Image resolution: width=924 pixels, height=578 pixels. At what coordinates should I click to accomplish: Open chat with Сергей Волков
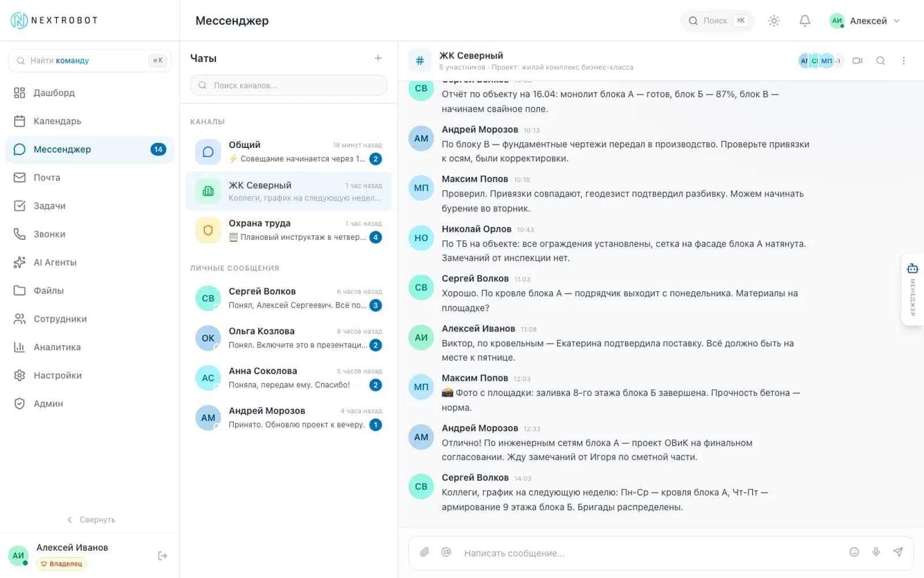289,298
